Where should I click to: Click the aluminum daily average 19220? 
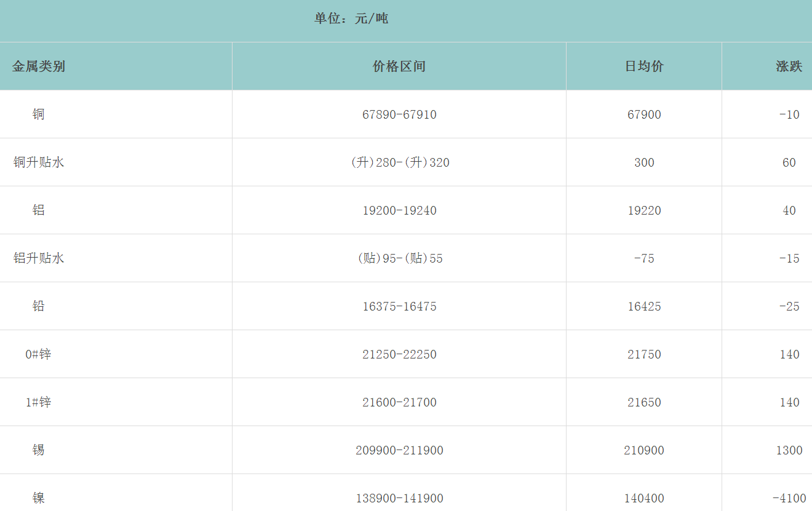(644, 210)
